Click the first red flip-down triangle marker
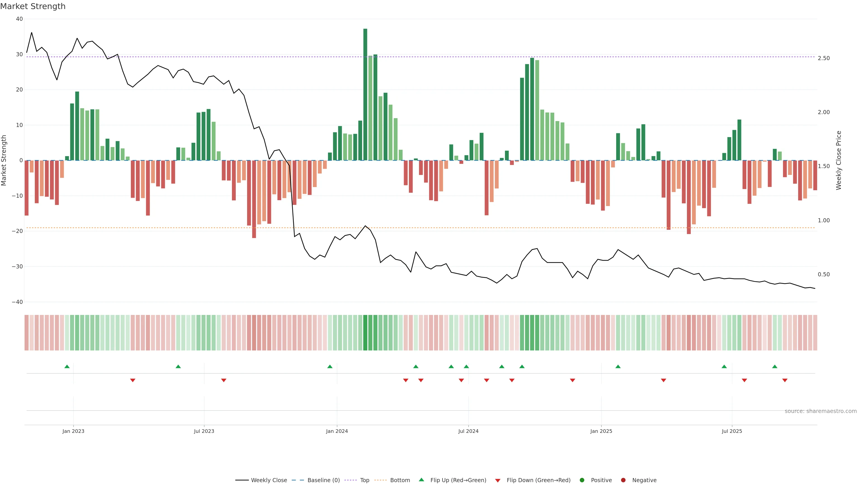This screenshot has width=868, height=488. coord(133,380)
